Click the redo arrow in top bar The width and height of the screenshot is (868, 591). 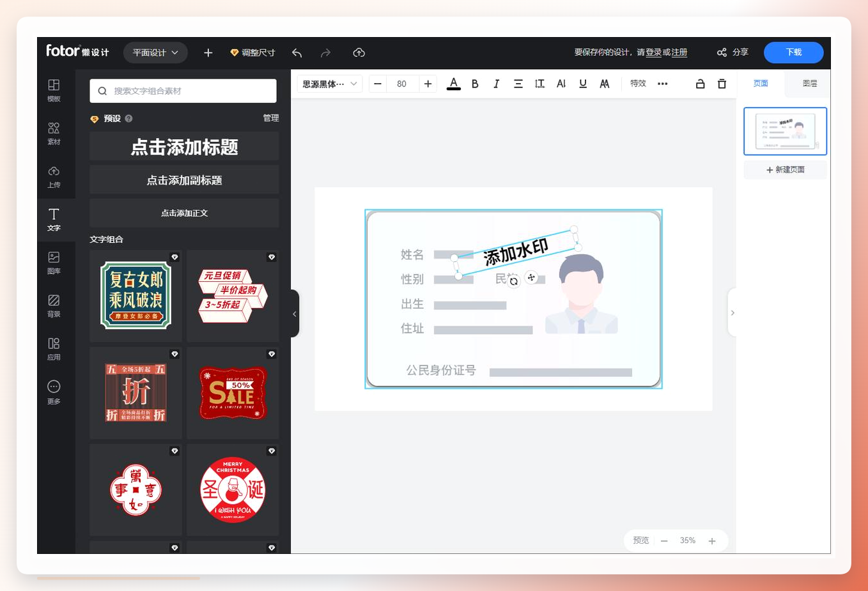(325, 52)
